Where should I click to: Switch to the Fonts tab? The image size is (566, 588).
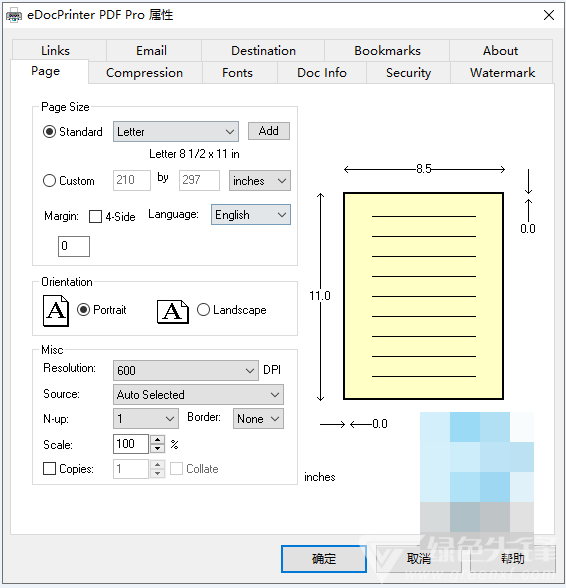[240, 73]
